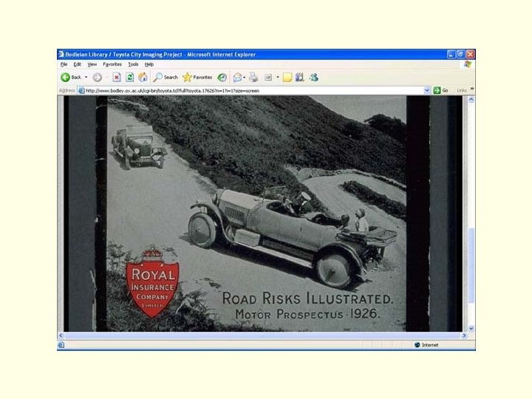
Task: Open the File menu
Action: 64,64
